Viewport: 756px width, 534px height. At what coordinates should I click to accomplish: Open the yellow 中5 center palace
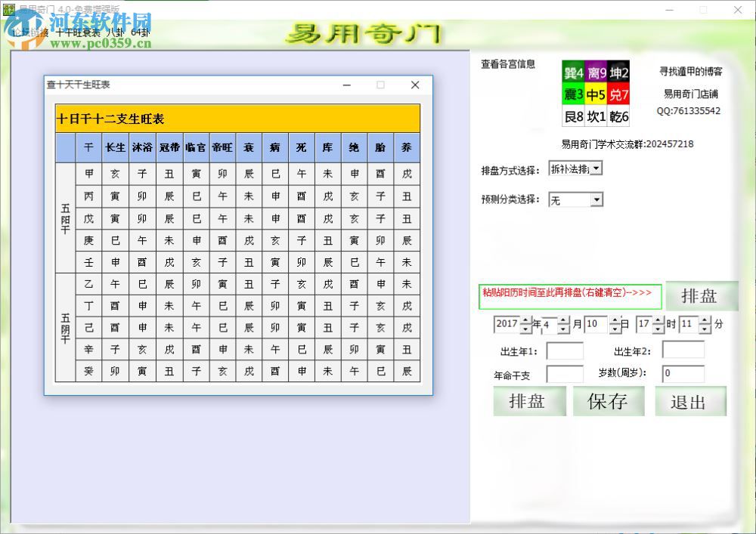[x=596, y=94]
